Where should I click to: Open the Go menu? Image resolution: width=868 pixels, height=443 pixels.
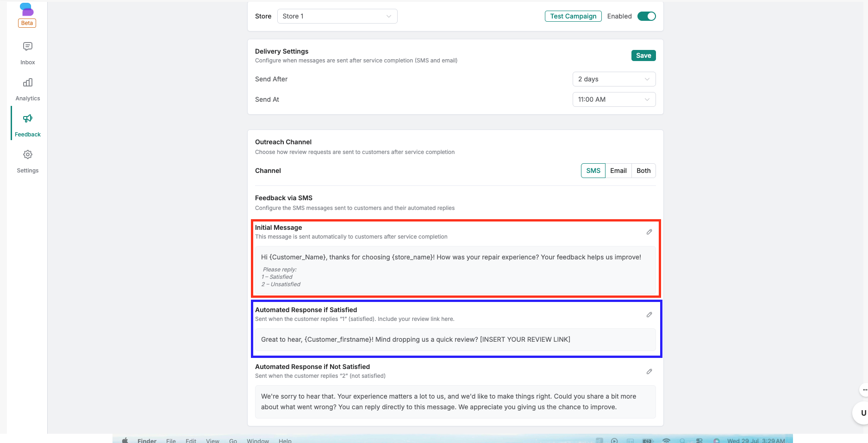233,441
